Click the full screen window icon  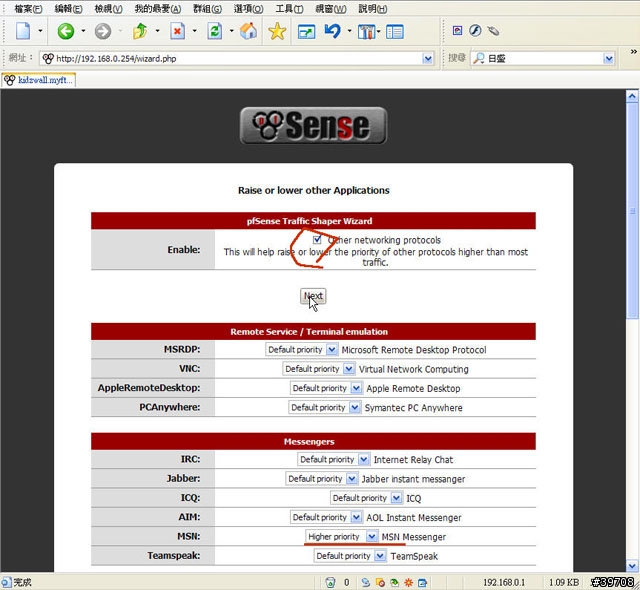(307, 32)
